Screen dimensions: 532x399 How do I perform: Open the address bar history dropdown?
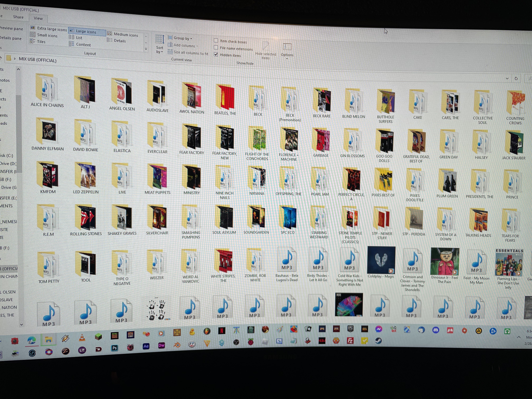pos(507,78)
